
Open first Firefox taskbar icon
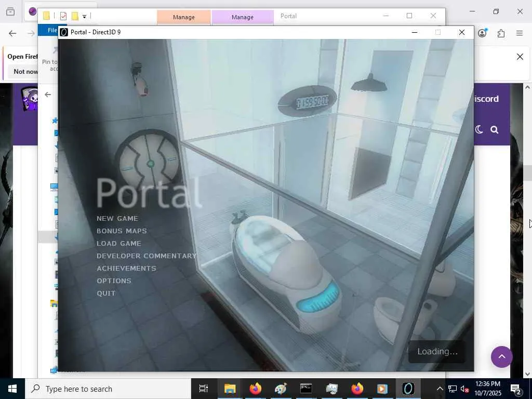pyautogui.click(x=255, y=389)
